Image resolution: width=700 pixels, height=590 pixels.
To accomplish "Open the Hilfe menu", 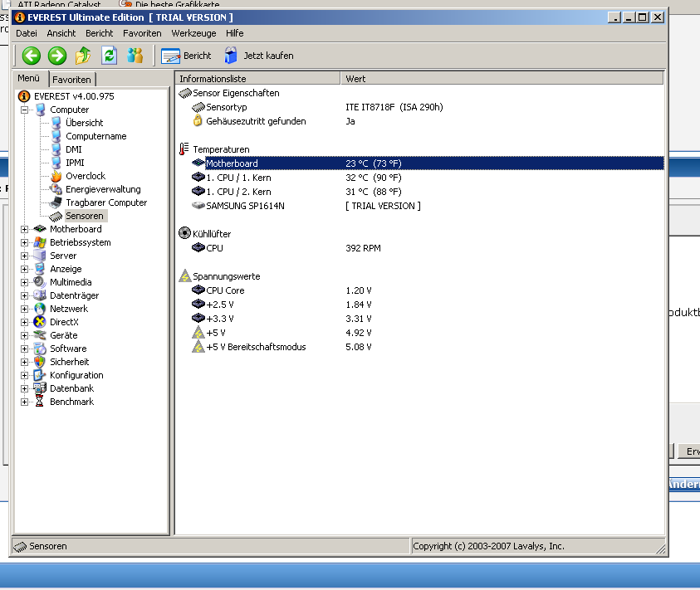I will [x=234, y=33].
